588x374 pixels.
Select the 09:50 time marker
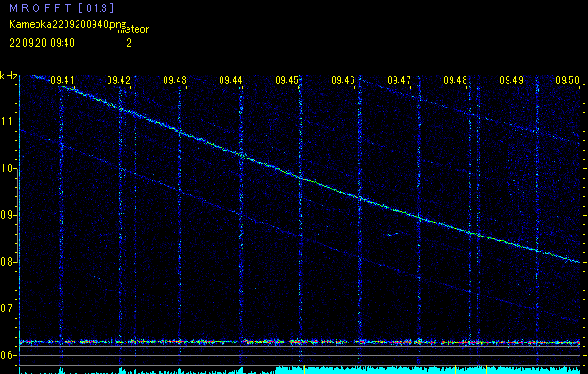(x=567, y=80)
